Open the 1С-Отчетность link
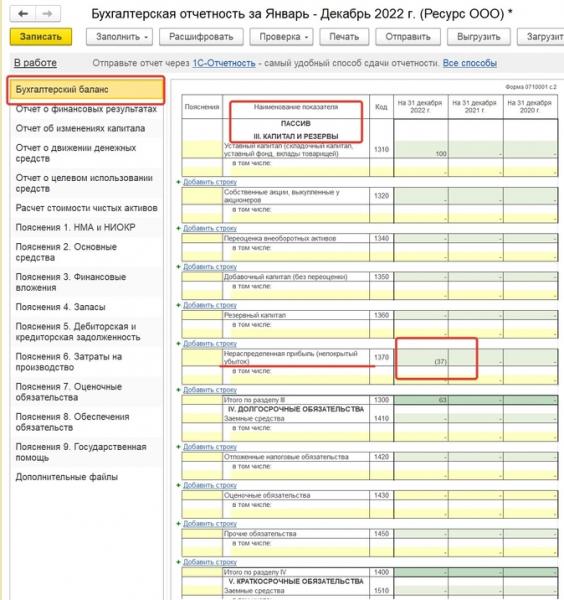564x600 pixels. pyautogui.click(x=224, y=63)
